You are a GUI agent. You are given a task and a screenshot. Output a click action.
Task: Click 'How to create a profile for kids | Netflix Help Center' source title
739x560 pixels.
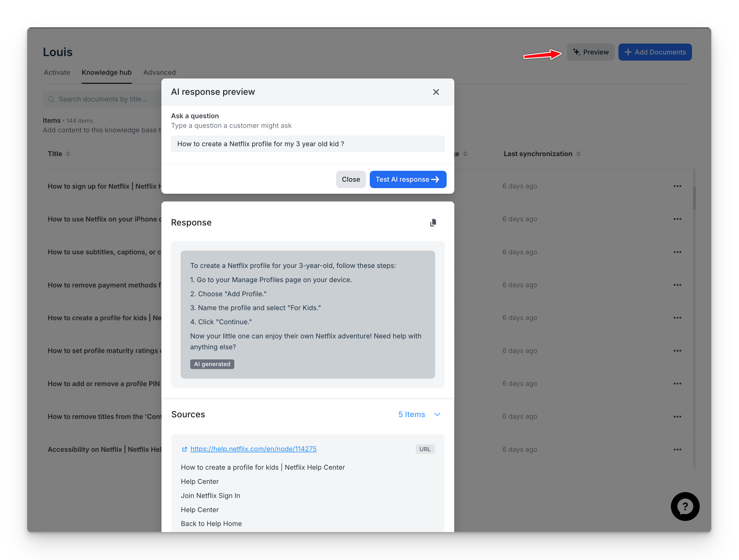click(263, 468)
